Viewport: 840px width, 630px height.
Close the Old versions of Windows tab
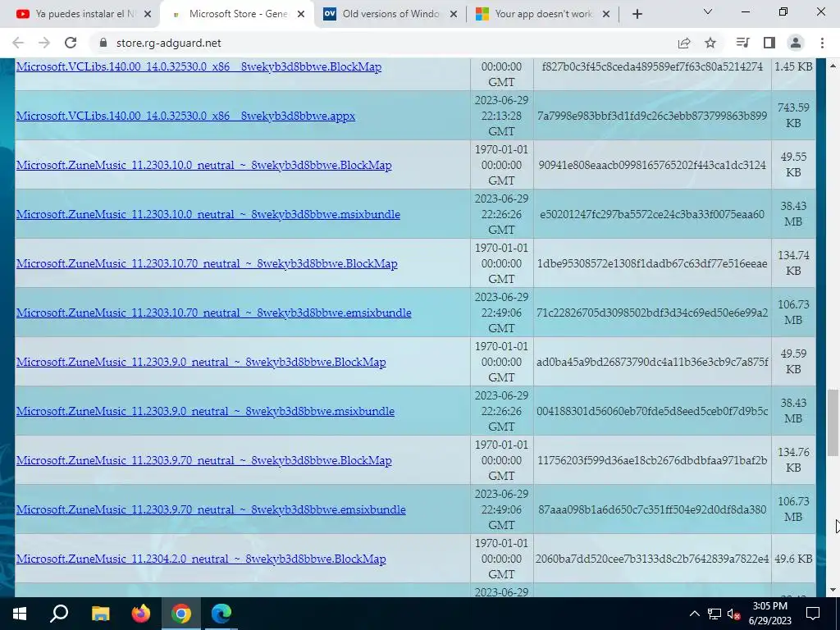click(453, 14)
